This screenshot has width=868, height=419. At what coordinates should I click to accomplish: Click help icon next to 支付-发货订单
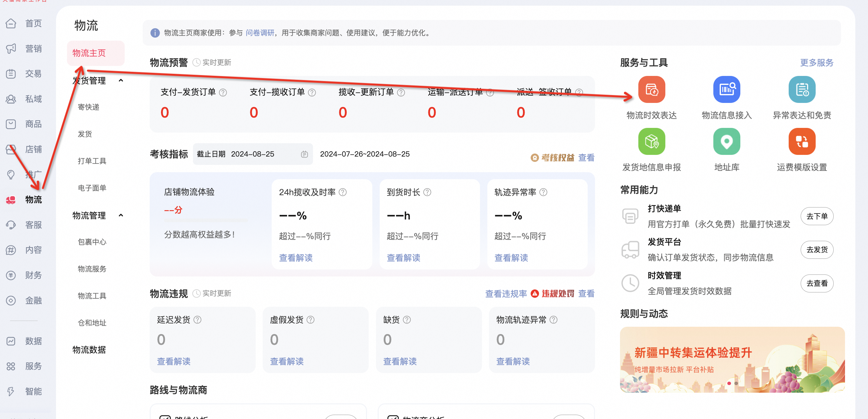[223, 92]
